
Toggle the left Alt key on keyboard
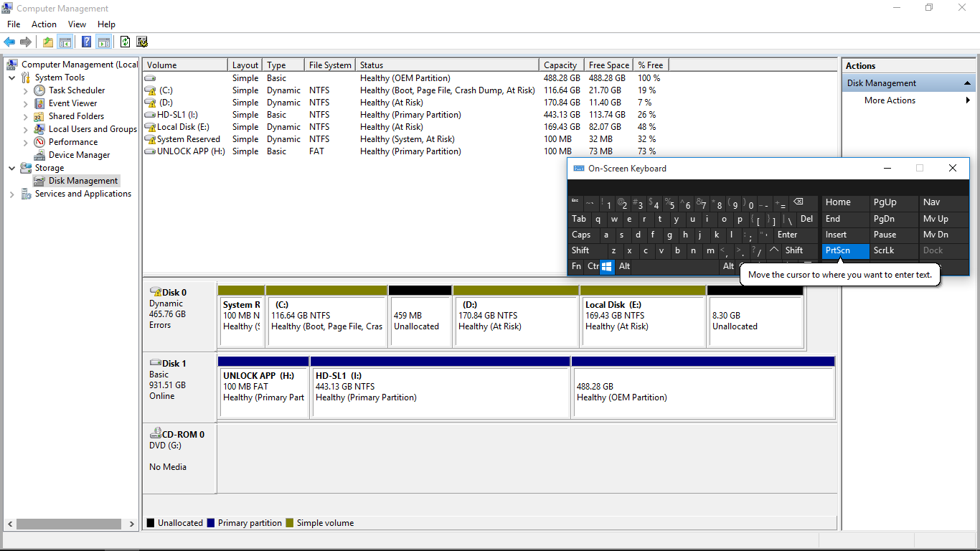coord(625,266)
